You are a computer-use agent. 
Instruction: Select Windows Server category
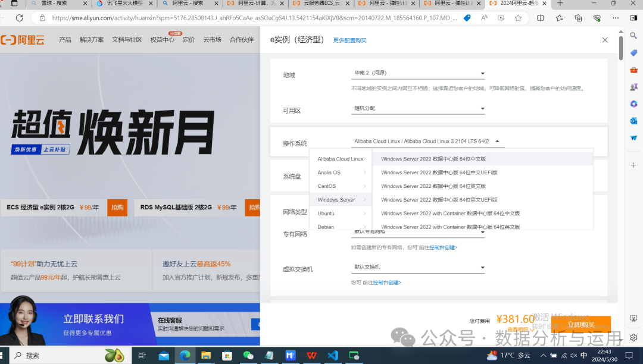click(341, 200)
